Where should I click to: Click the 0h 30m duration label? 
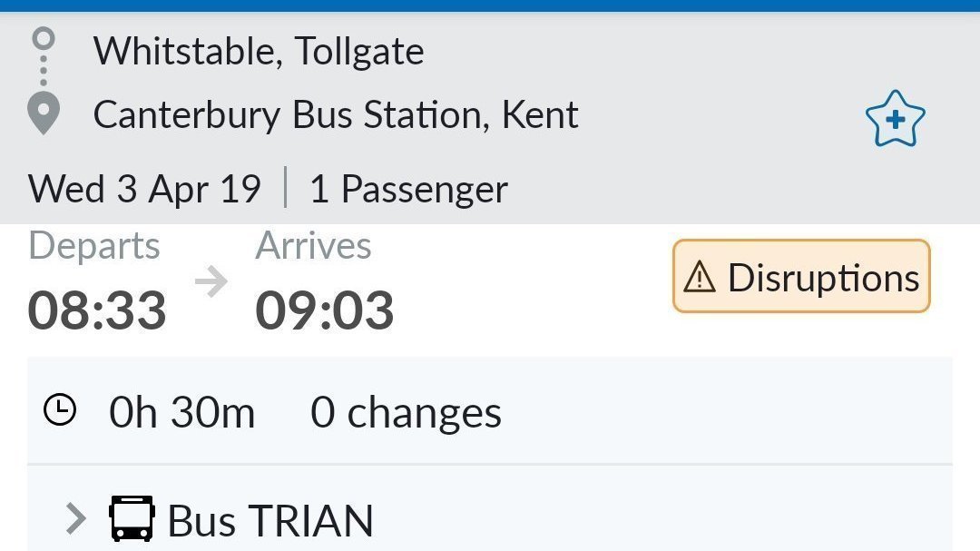pos(181,410)
